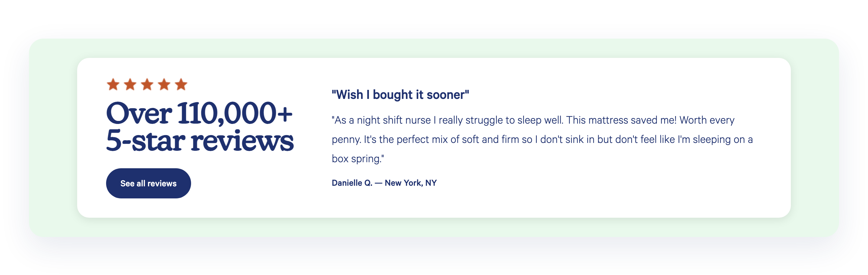
Task: Select the "Wish I bought it sooner" review title
Action: [400, 95]
